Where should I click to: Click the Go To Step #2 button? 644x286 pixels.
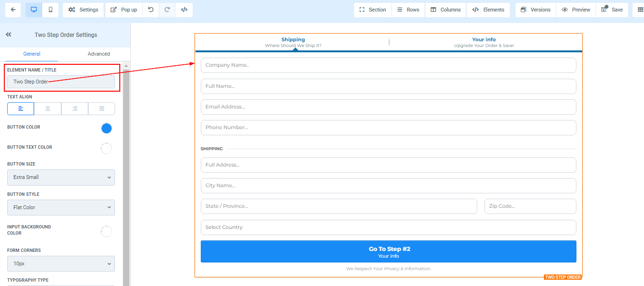(x=388, y=252)
